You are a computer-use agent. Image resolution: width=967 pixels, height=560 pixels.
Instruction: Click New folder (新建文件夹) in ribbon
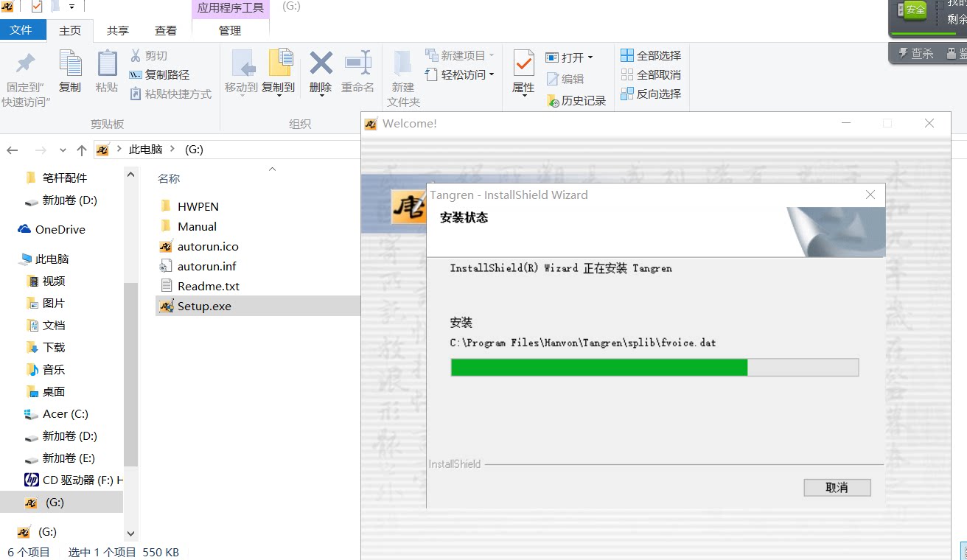click(403, 80)
